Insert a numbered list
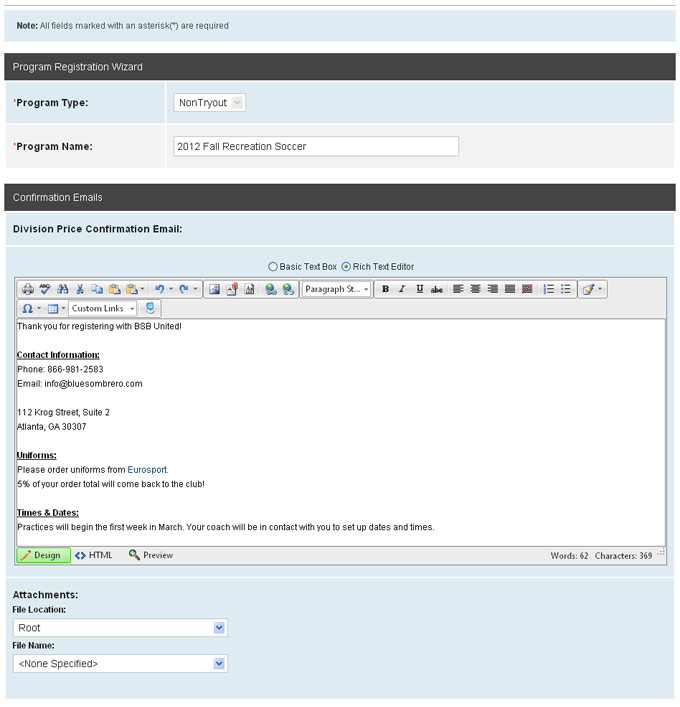The width and height of the screenshot is (680, 707). coord(548,289)
